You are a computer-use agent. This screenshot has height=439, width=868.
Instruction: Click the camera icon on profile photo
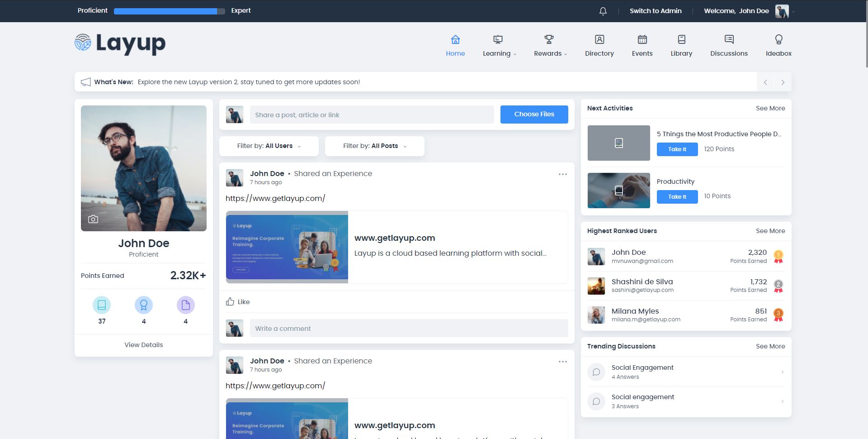(93, 219)
